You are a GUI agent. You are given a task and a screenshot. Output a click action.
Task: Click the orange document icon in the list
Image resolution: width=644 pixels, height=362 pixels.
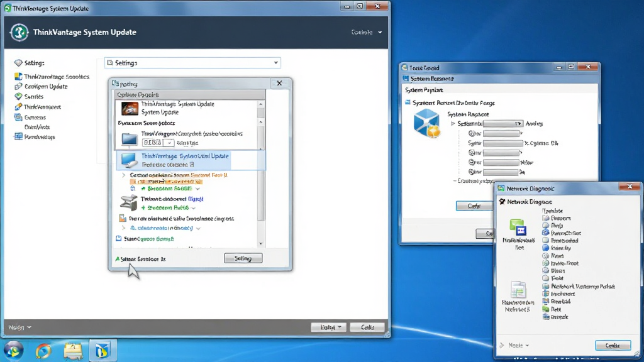tap(123, 218)
